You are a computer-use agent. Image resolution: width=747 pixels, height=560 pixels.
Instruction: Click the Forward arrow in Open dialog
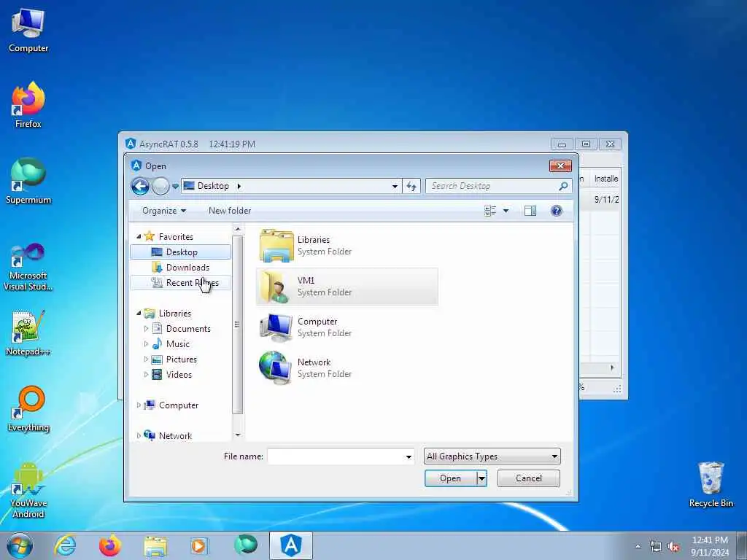click(160, 186)
